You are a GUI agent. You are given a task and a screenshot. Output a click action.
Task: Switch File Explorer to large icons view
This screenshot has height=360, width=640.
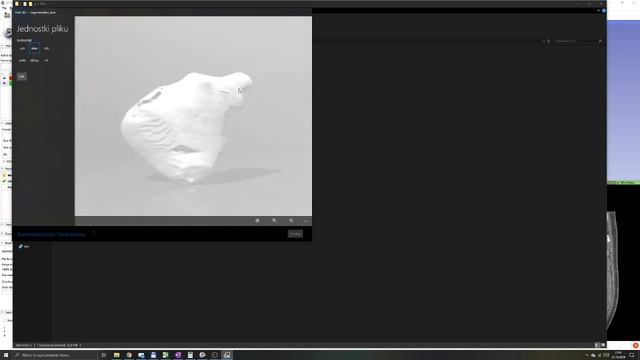tap(603, 345)
